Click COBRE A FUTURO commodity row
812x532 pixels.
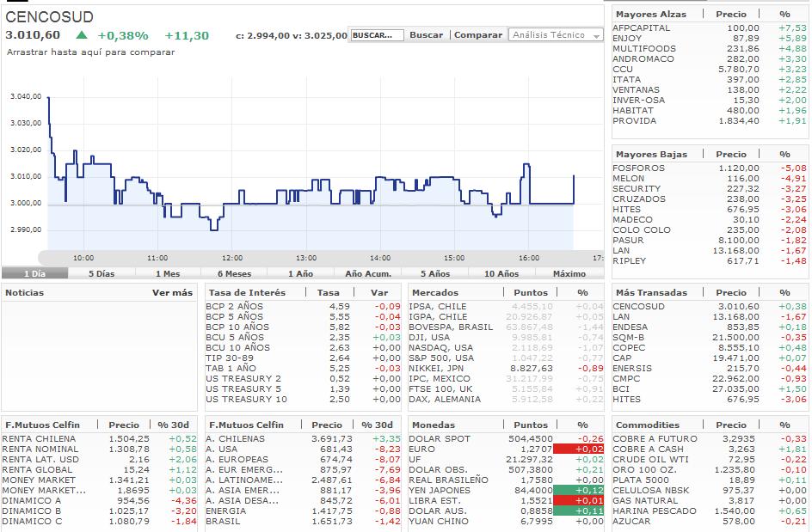click(x=710, y=439)
